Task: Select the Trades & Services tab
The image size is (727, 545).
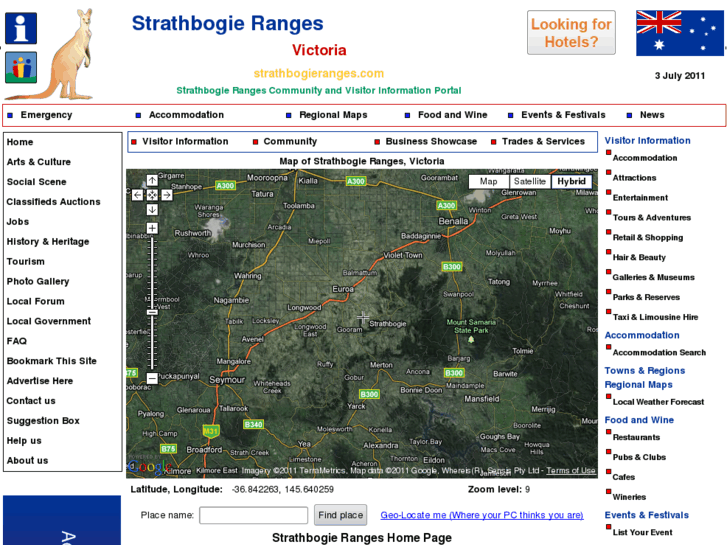Action: point(543,141)
